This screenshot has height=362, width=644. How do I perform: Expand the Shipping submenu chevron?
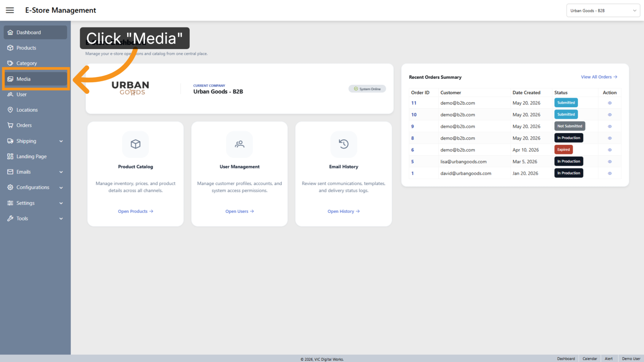tap(61, 141)
